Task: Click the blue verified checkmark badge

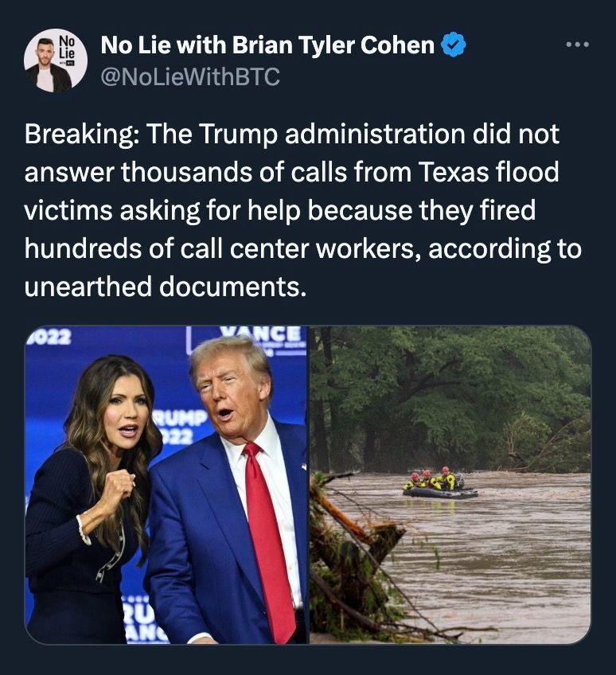Action: point(454,45)
